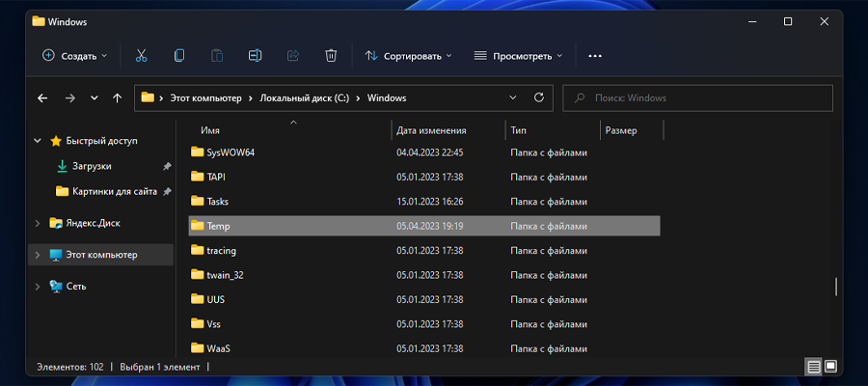This screenshot has width=868, height=386.
Task: Click the SysWOW64 date 04.04.2023 22:45
Action: (430, 152)
